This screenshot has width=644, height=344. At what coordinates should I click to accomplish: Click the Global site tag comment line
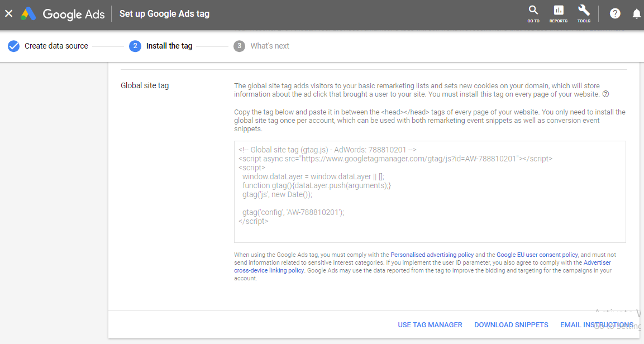(327, 150)
